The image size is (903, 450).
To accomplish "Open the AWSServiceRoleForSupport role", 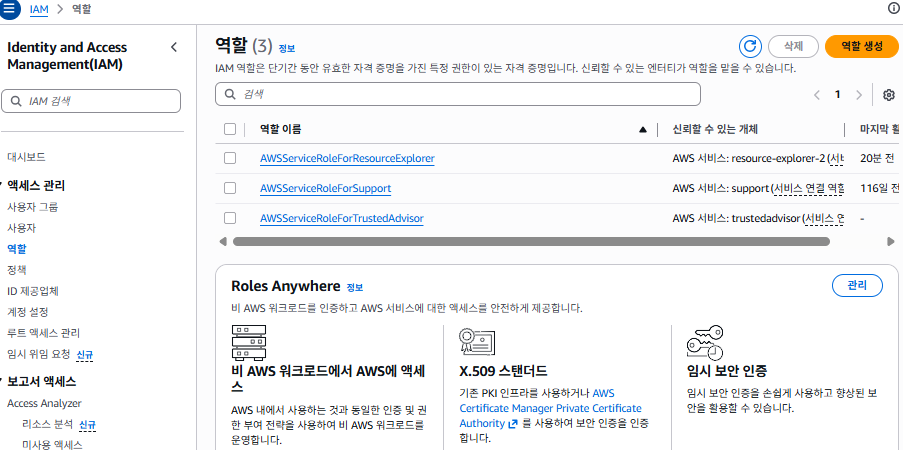I will tap(325, 188).
